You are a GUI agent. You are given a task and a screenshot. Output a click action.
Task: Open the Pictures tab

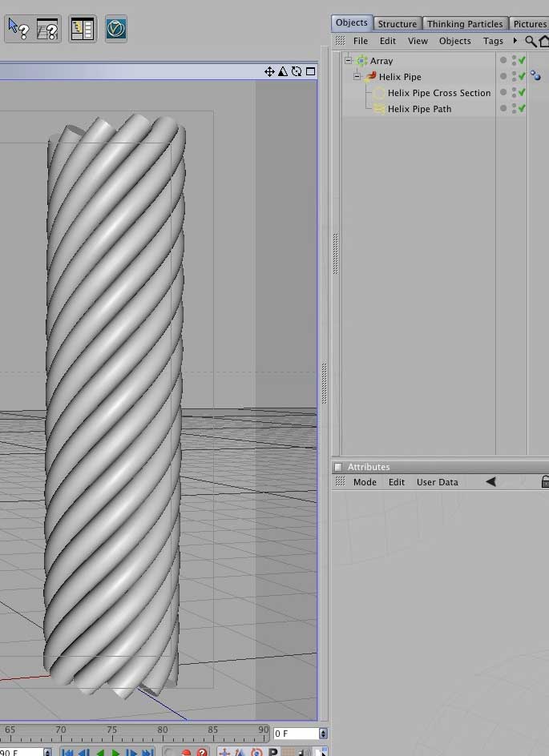click(x=529, y=24)
